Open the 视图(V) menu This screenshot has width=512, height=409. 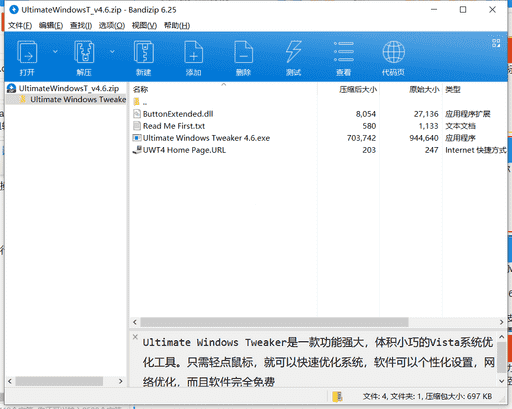[x=144, y=25]
